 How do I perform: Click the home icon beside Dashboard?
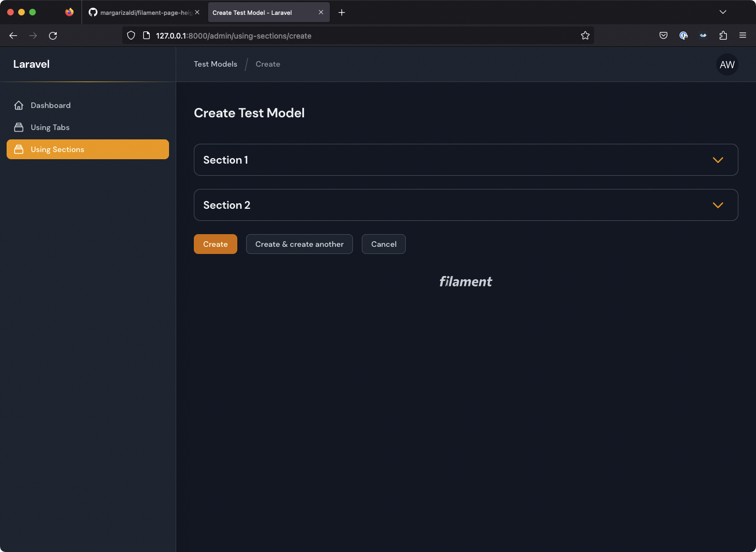pos(19,105)
